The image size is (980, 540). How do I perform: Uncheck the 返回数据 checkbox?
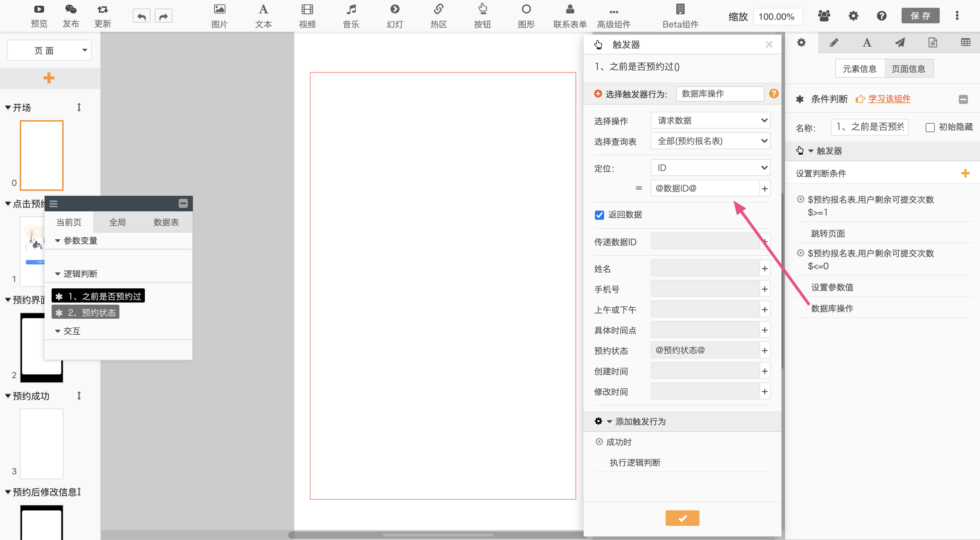pyautogui.click(x=600, y=215)
